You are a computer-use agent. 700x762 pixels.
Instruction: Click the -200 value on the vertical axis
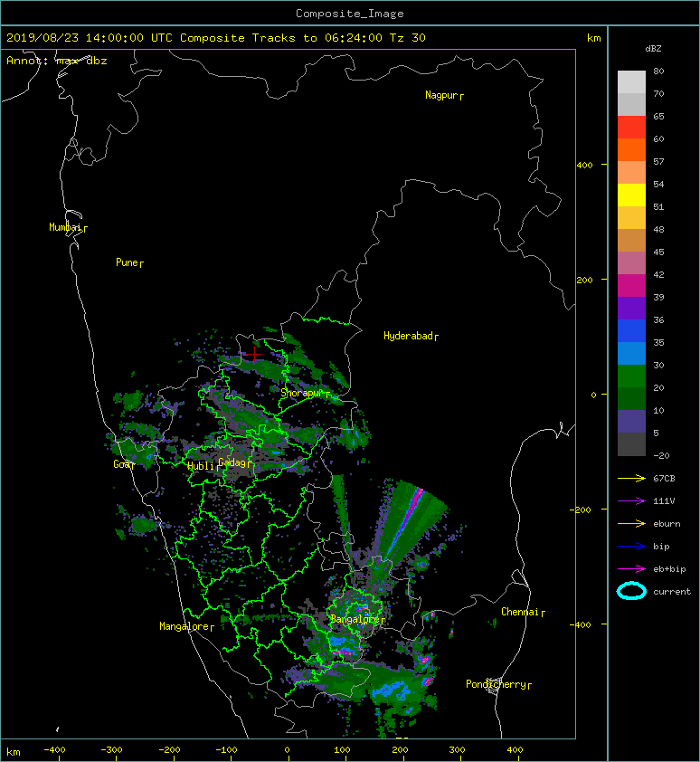582,510
